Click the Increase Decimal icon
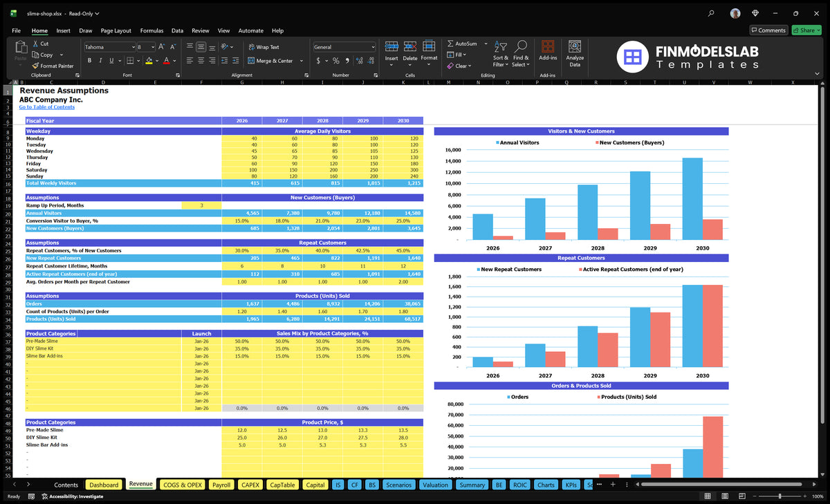 [x=360, y=61]
